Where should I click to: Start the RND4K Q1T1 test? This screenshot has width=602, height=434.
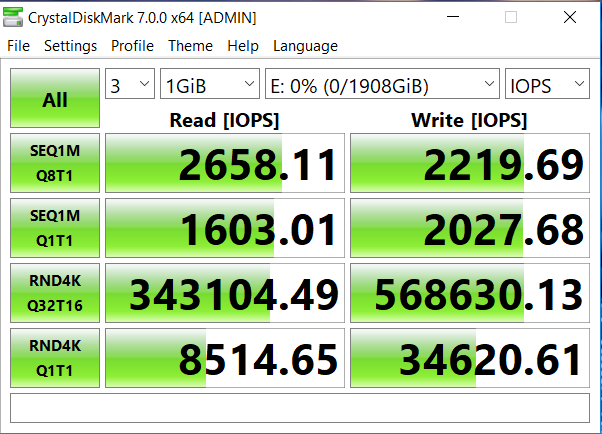click(x=55, y=358)
